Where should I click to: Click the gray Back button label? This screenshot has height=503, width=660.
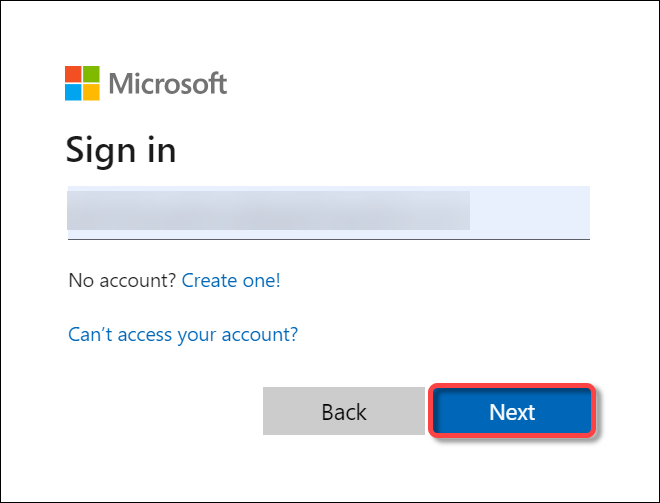[x=344, y=412]
